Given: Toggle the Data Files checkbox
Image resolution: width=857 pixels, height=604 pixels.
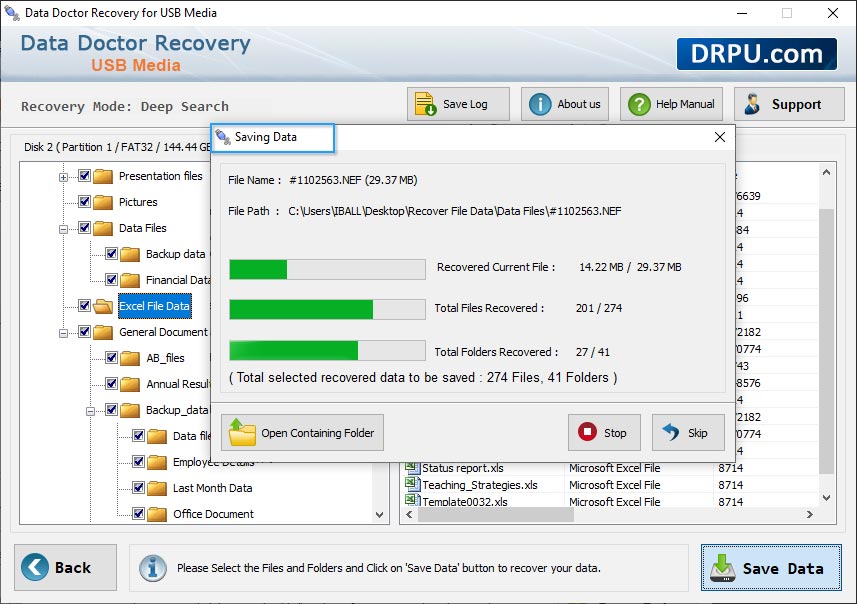Looking at the screenshot, I should pos(84,227).
